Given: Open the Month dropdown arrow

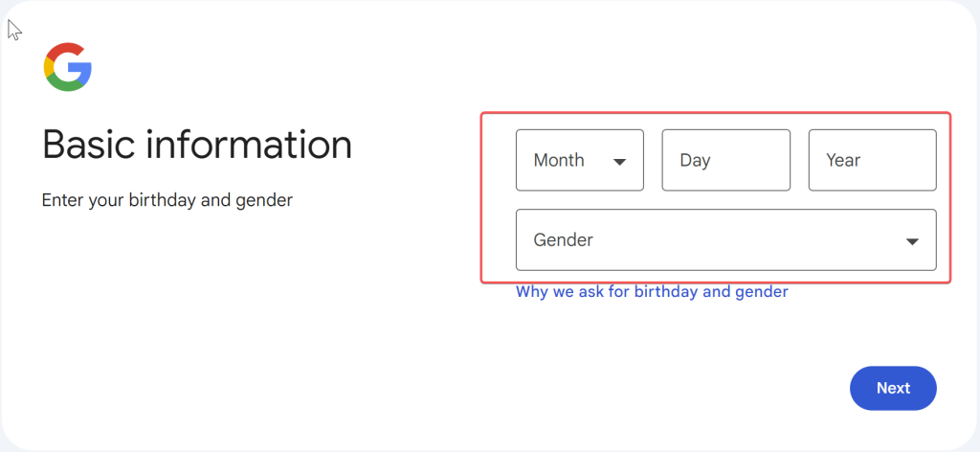Looking at the screenshot, I should [619, 162].
